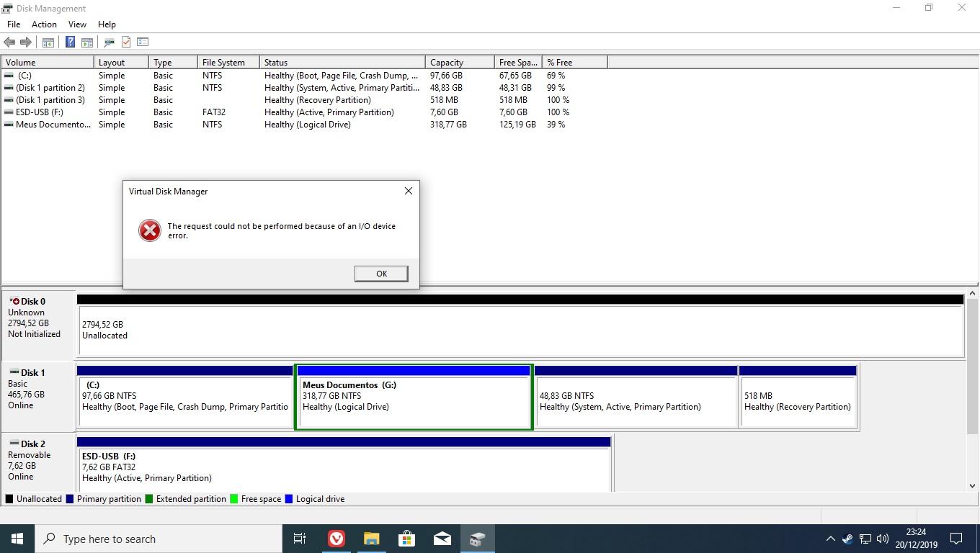Image resolution: width=980 pixels, height=553 pixels.
Task: Sort by the File System column header
Action: [x=228, y=63]
